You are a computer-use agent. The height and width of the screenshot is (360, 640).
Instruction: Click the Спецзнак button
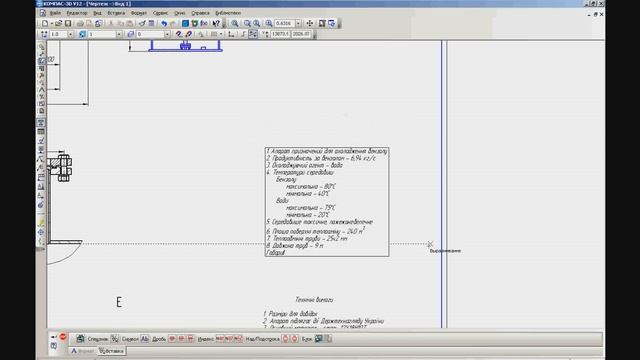click(x=93, y=339)
